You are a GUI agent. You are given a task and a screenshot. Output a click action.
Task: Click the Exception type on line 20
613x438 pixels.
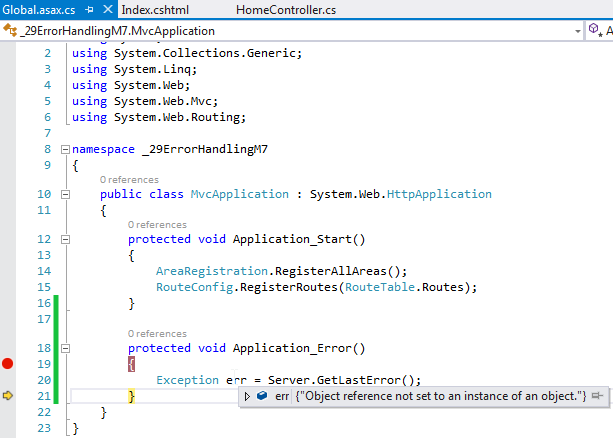click(x=187, y=380)
